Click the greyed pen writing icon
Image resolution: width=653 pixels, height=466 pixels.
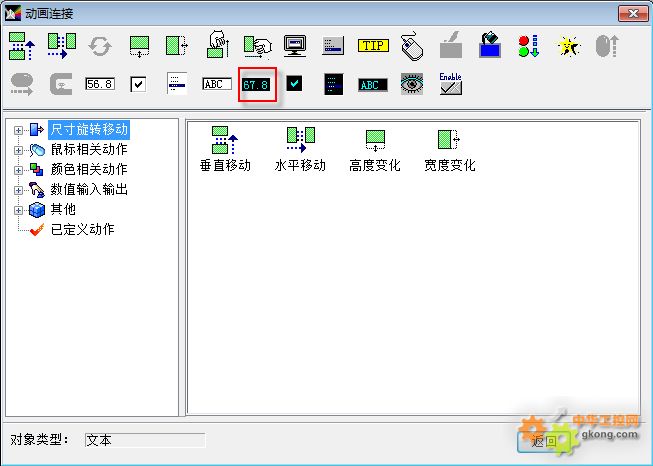pyautogui.click(x=451, y=45)
